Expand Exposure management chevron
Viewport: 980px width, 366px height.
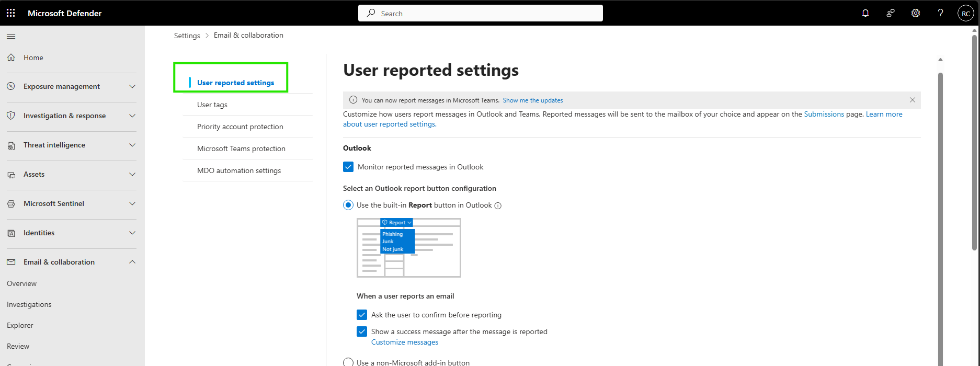click(x=132, y=86)
